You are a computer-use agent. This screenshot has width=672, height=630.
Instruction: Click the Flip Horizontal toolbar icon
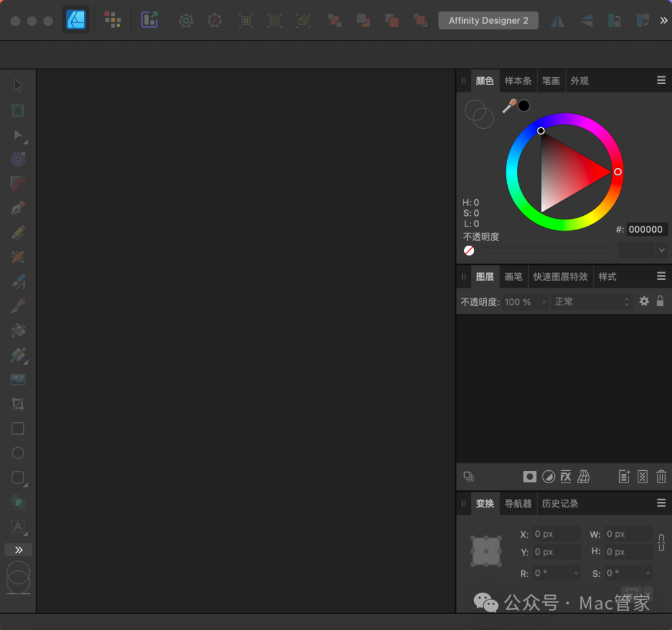[x=558, y=21]
